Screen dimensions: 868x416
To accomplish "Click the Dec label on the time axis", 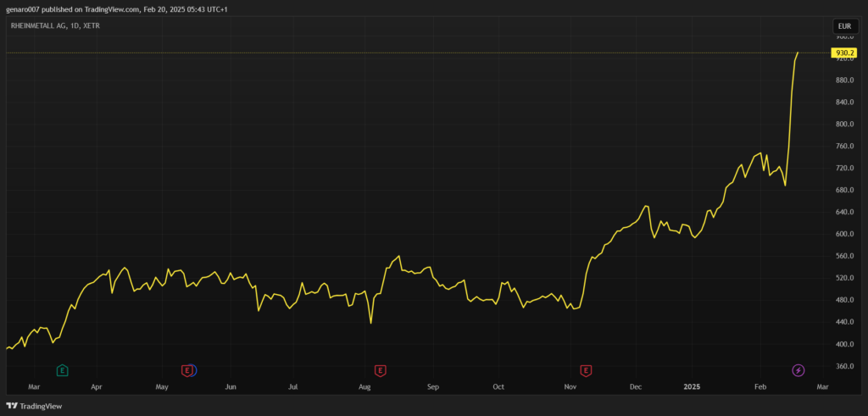I will point(635,386).
